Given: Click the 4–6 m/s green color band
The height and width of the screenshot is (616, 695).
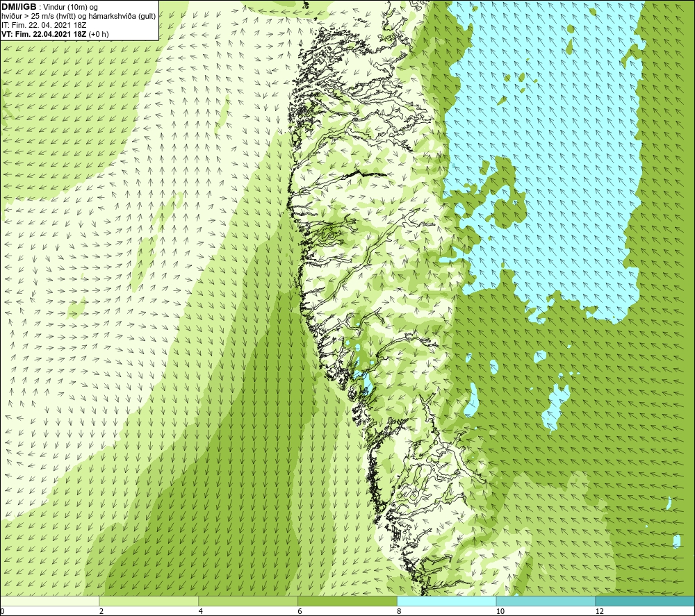Looking at the screenshot, I should pyautogui.click(x=248, y=601).
